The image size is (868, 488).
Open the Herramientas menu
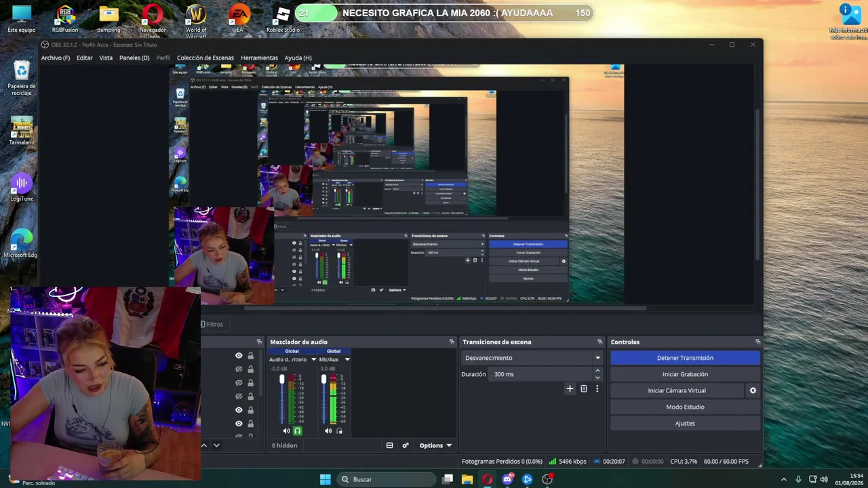coord(259,58)
